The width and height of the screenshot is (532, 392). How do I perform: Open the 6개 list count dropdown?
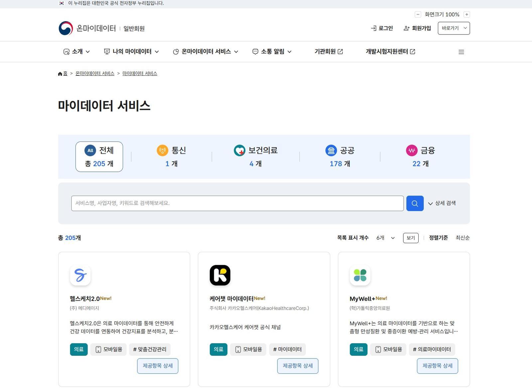[x=385, y=238]
